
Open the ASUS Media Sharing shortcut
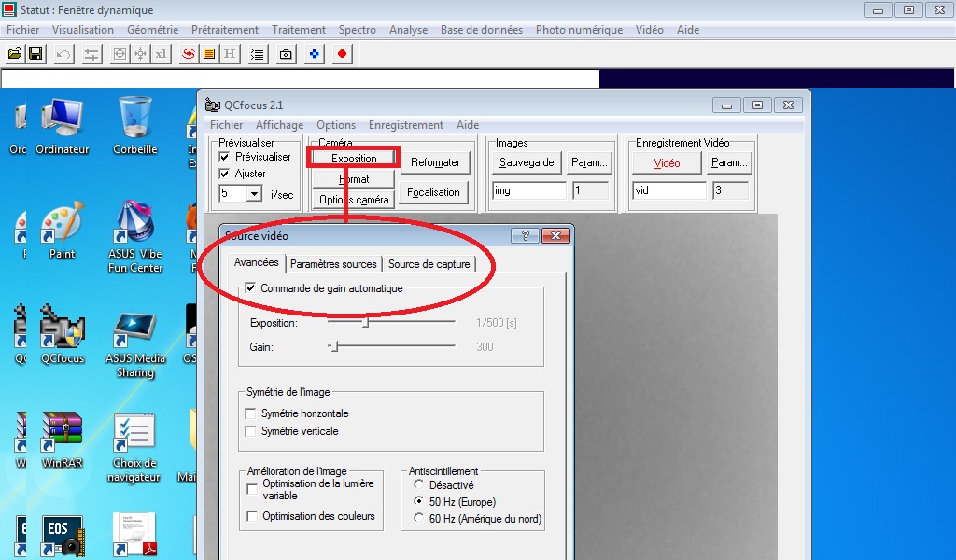(x=134, y=345)
